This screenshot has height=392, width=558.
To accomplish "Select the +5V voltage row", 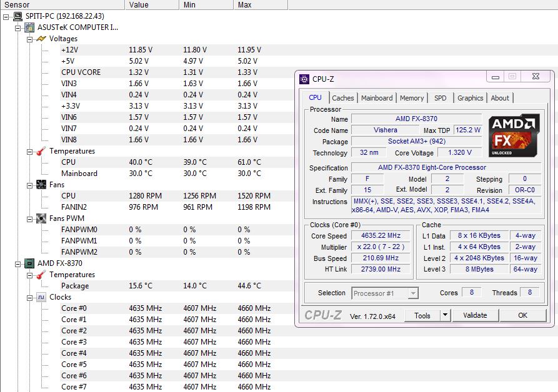I will coord(177,61).
